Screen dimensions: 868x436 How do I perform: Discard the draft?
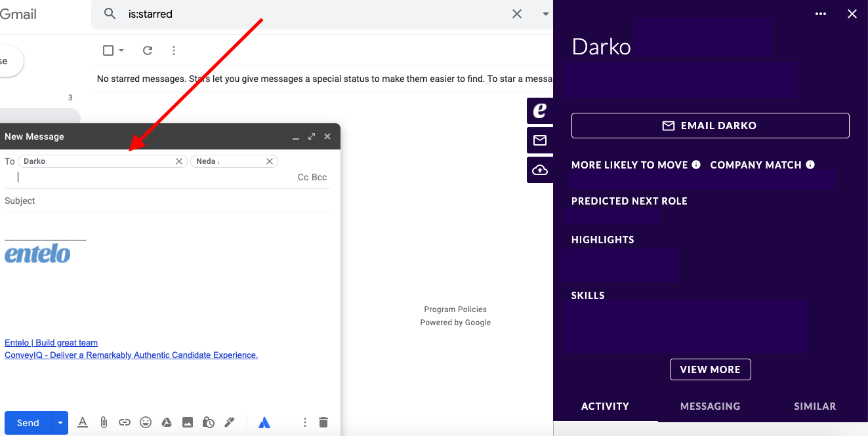(x=323, y=423)
